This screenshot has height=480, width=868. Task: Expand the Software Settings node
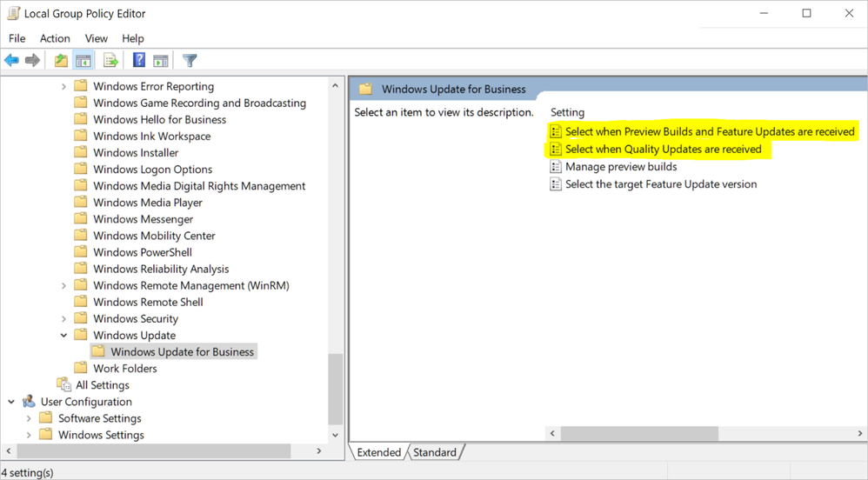(x=29, y=418)
